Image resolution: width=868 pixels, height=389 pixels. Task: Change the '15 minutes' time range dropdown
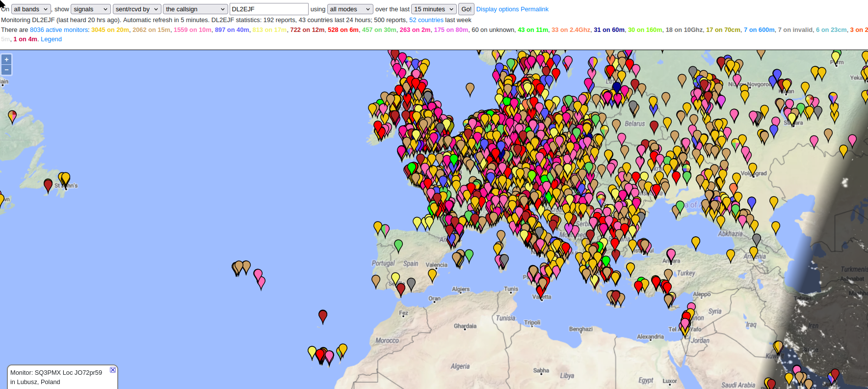[x=434, y=9]
